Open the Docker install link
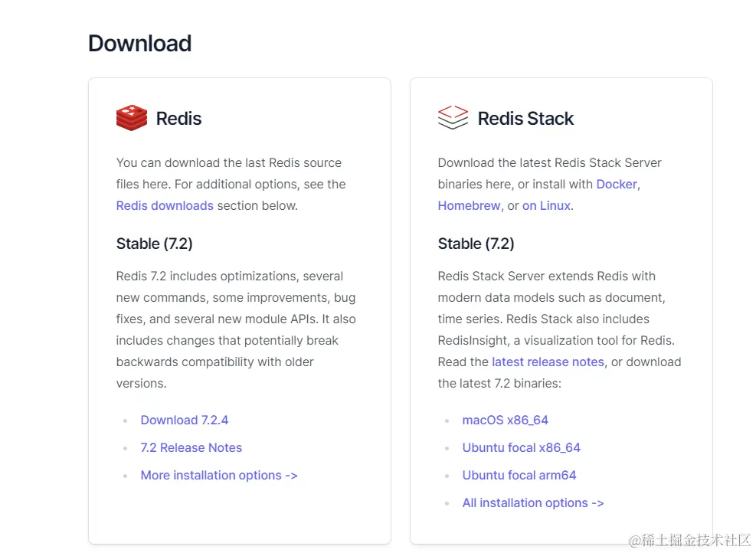Viewport: 756px width, 553px height. (x=617, y=184)
